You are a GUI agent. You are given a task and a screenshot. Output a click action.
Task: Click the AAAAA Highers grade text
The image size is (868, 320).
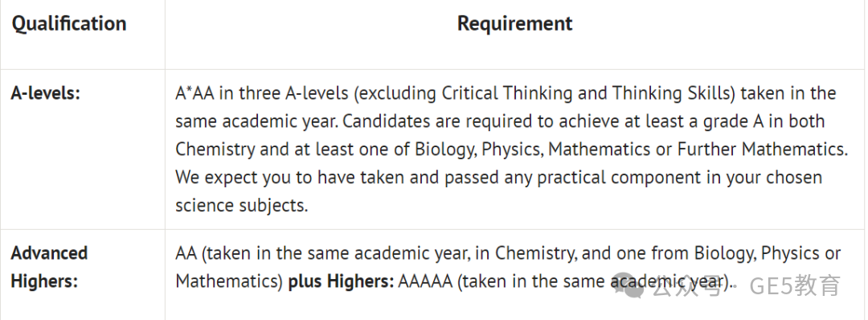(425, 281)
